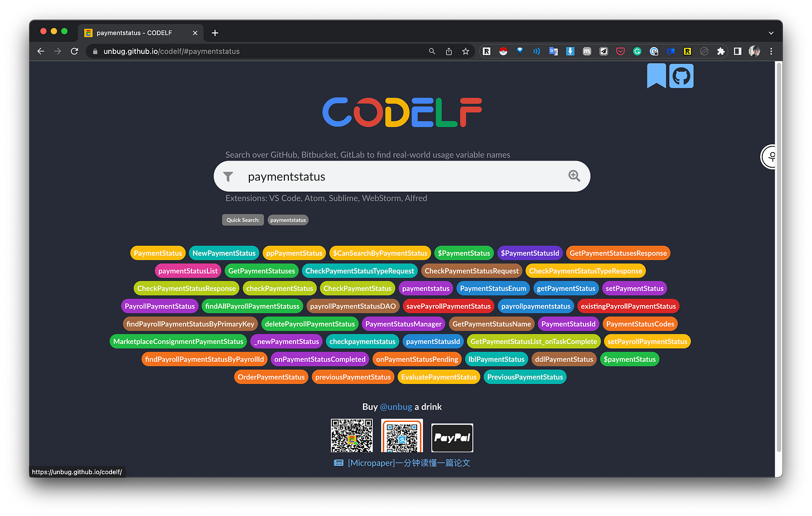Close the paymentstatus - CODELF tab

click(195, 33)
